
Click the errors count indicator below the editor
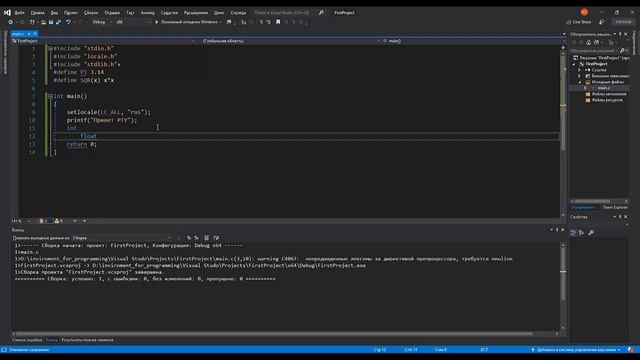44,221
